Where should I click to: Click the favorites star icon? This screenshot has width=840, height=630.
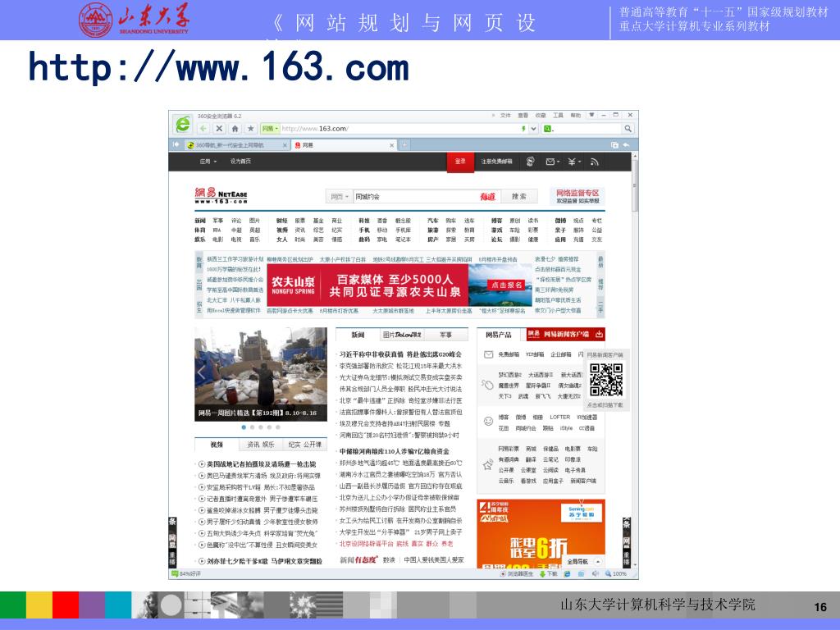pos(250,129)
